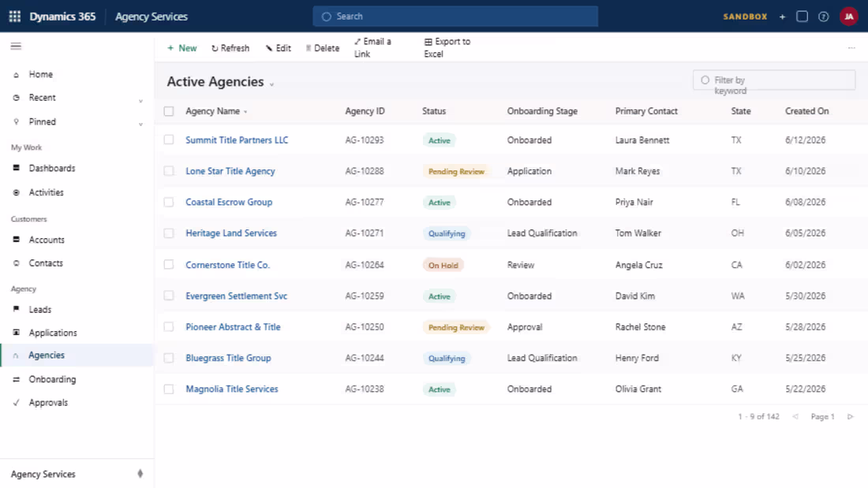Check the Coastal Escrow Group row
Image resolution: width=868 pixels, height=488 pixels.
pos(169,202)
